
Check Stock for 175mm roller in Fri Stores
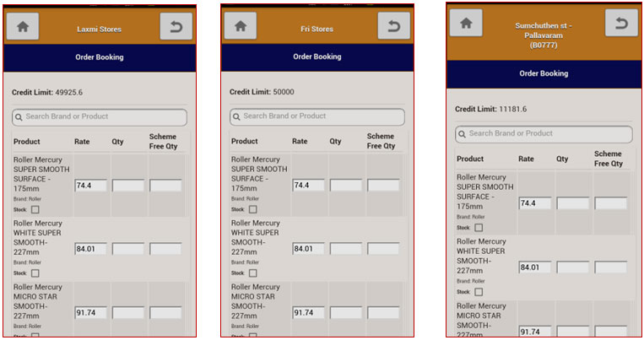click(x=253, y=209)
